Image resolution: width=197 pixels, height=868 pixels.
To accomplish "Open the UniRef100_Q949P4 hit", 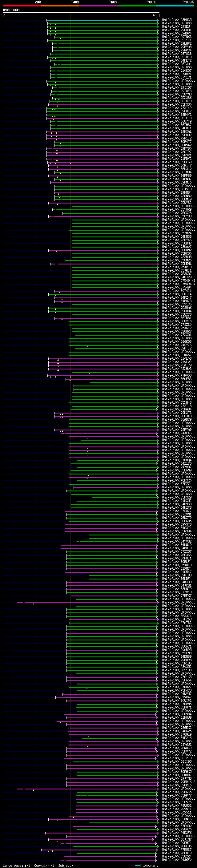I will 177,33.
